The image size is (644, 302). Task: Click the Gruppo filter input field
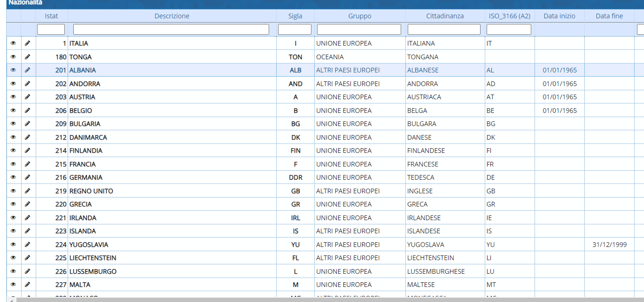point(359,30)
